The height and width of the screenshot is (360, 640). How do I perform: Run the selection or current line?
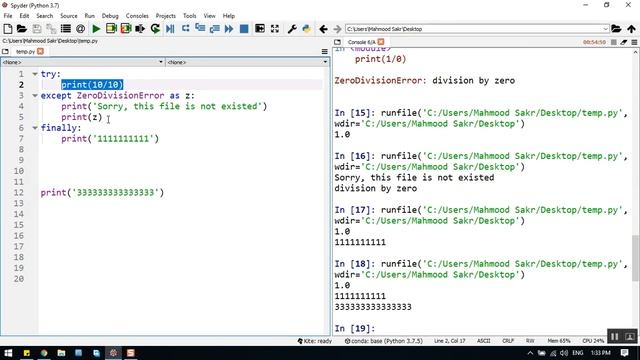coord(140,29)
